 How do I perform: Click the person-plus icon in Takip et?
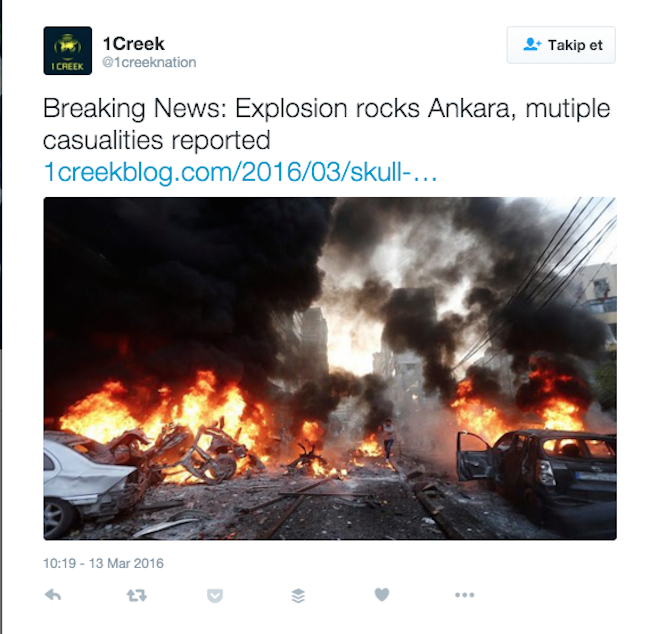tap(532, 44)
